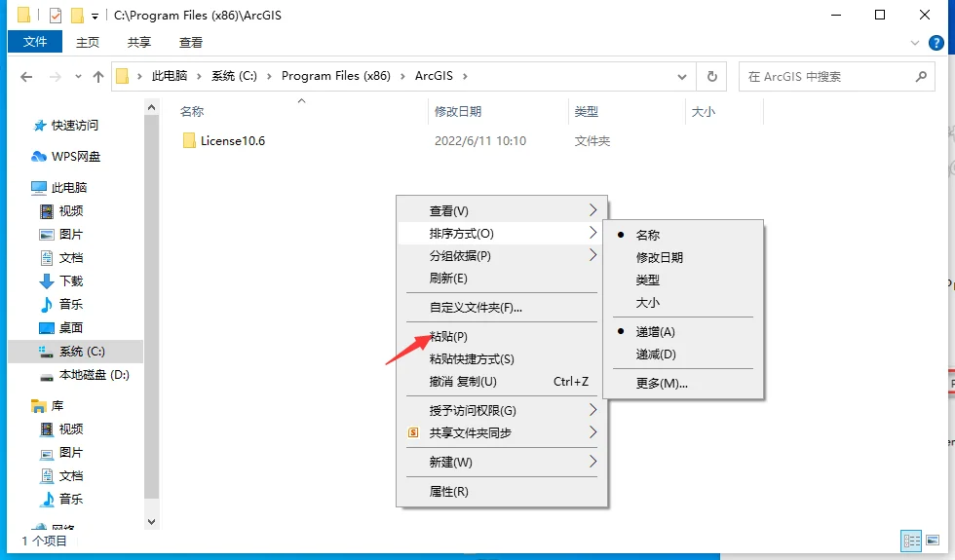Select 修改日期 sort option
This screenshot has width=955, height=560.
[x=683, y=257]
